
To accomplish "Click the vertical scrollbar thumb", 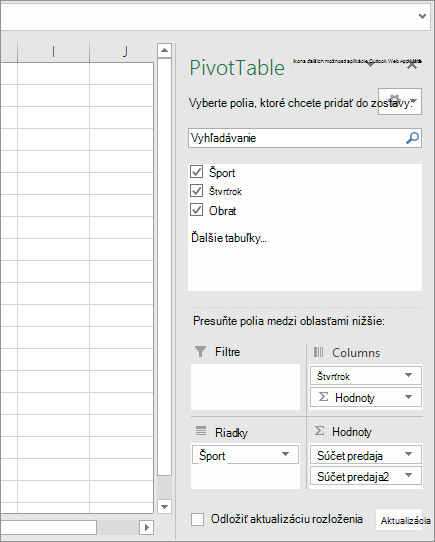I will pyautogui.click(x=164, y=267).
